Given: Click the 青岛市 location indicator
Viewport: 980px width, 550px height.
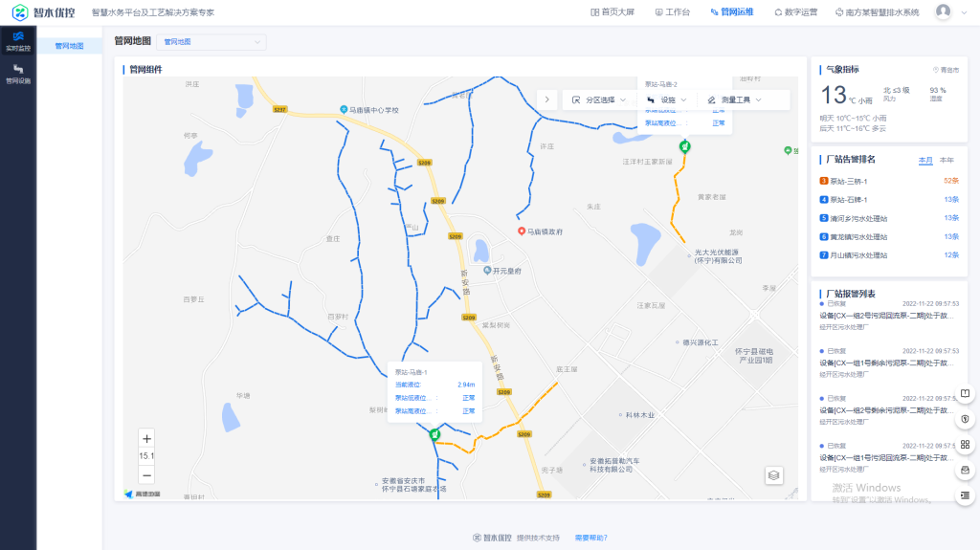Looking at the screenshot, I should pyautogui.click(x=946, y=70).
